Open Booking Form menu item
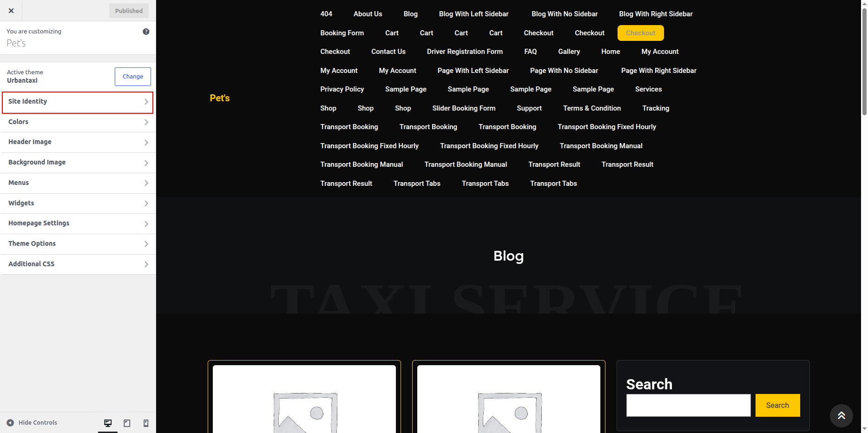 [x=342, y=33]
